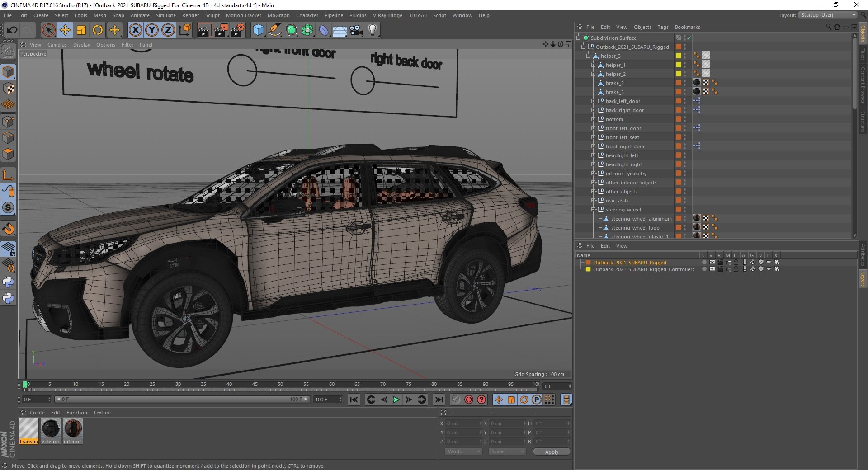Open the Sculpt menu
Screen dimensions: 868x470
[212, 15]
